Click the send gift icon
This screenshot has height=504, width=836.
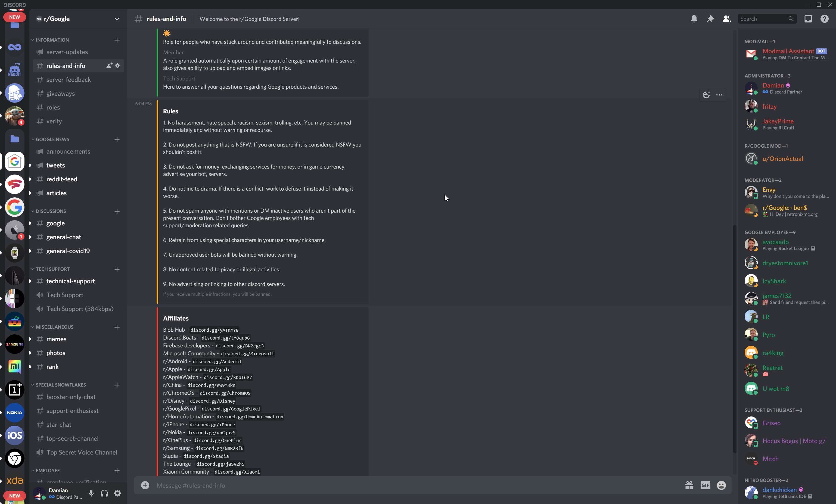[x=689, y=485]
